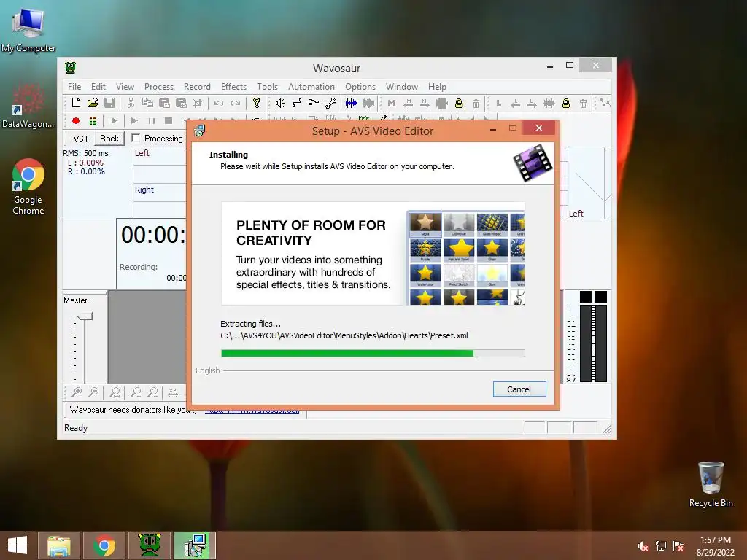Click the New file icon in Wavosaur
Screen dimensions: 747x560
(x=76, y=103)
